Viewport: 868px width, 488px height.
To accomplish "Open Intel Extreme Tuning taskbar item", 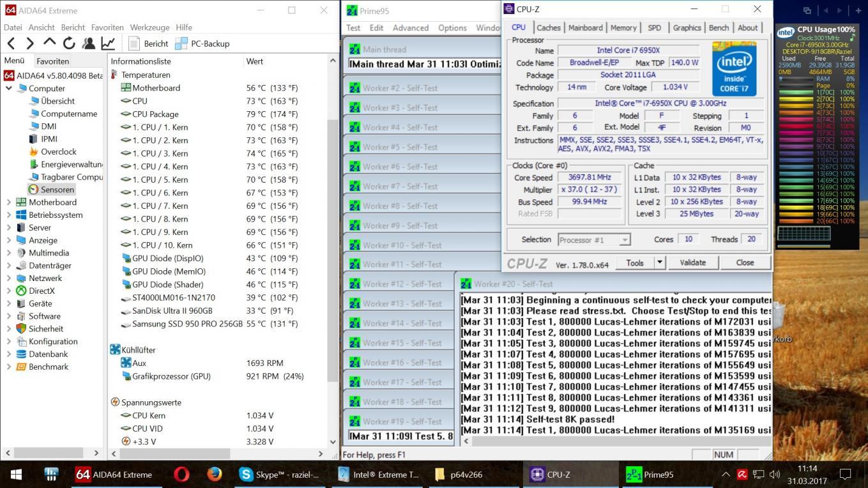I will pyautogui.click(x=377, y=474).
